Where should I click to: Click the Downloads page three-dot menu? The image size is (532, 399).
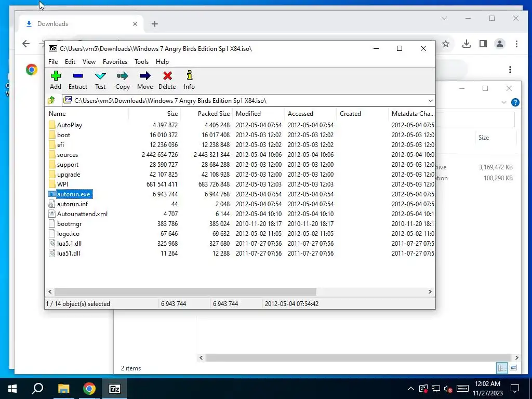[510, 70]
